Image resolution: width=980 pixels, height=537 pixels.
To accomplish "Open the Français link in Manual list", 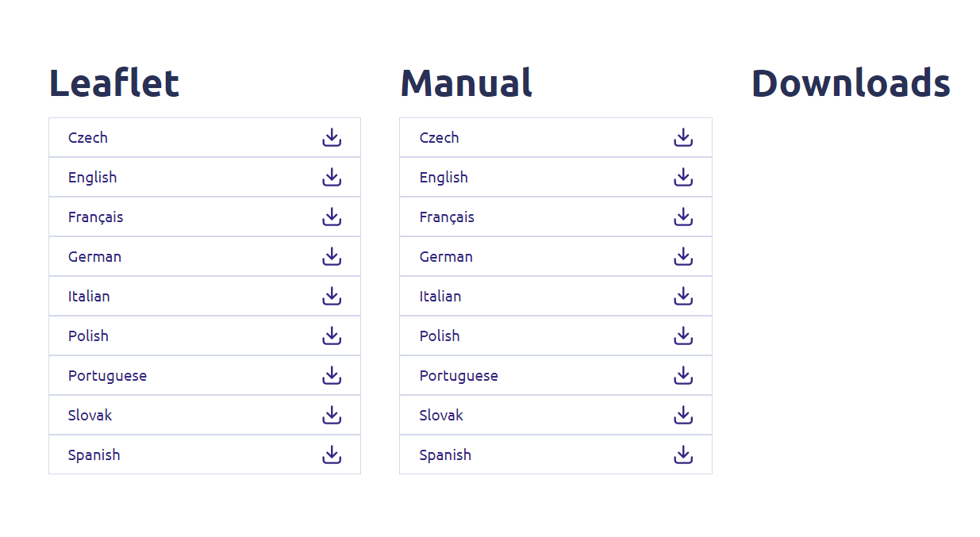I will tap(447, 217).
